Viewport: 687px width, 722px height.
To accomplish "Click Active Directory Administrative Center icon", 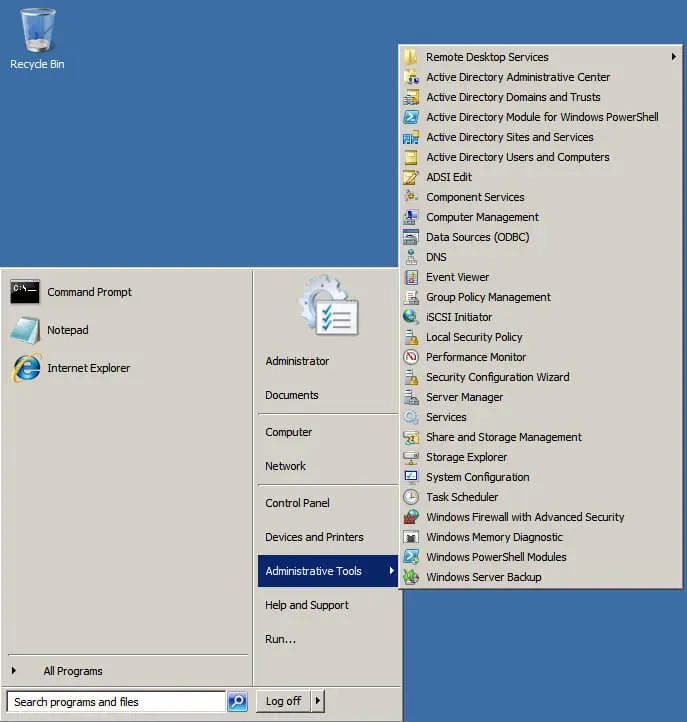I will coord(411,77).
